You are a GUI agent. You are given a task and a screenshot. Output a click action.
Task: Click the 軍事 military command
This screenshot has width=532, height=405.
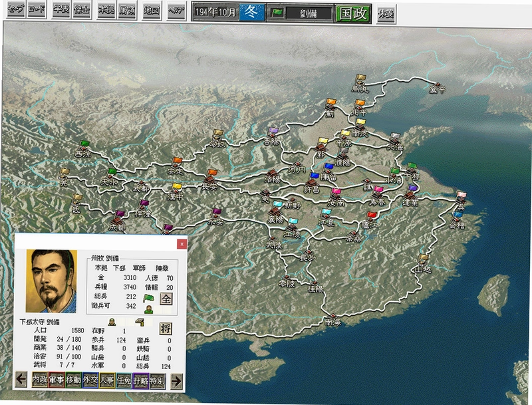(57, 380)
